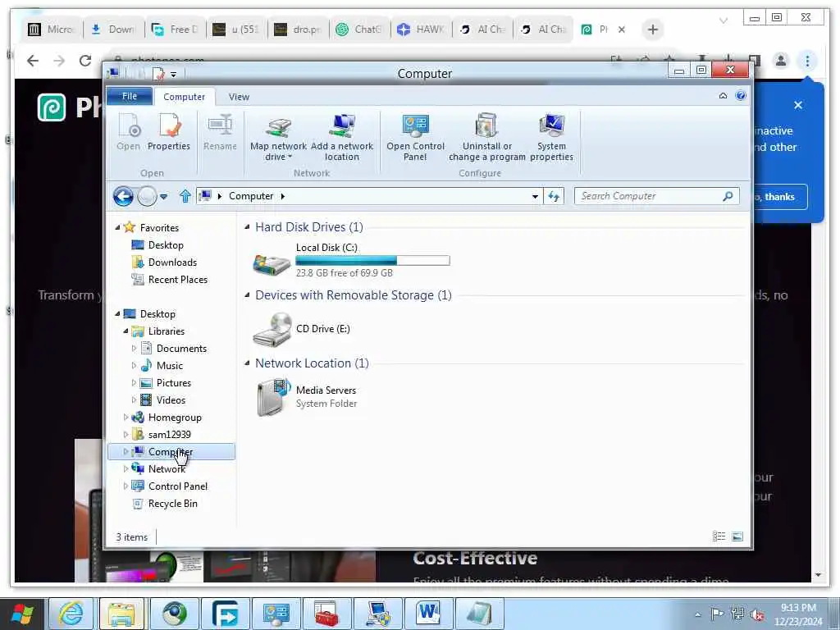Viewport: 840px width, 630px height.
Task: Click Chrome's back navigation arrow
Action: coord(33,61)
